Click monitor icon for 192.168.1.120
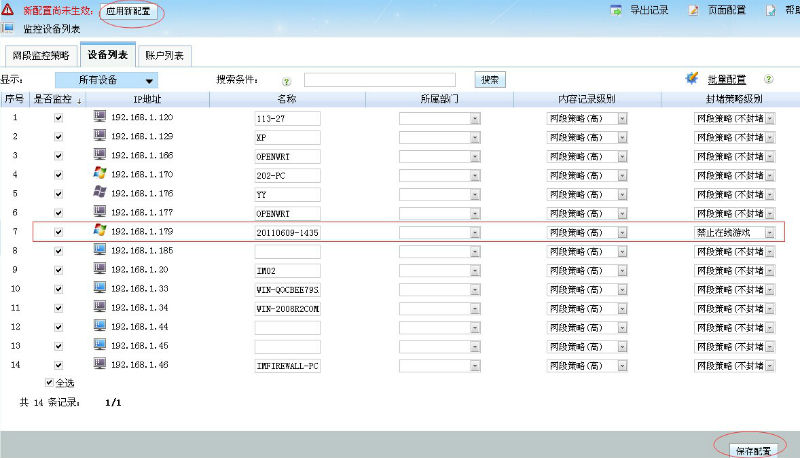Image resolution: width=800 pixels, height=458 pixels. (x=99, y=117)
